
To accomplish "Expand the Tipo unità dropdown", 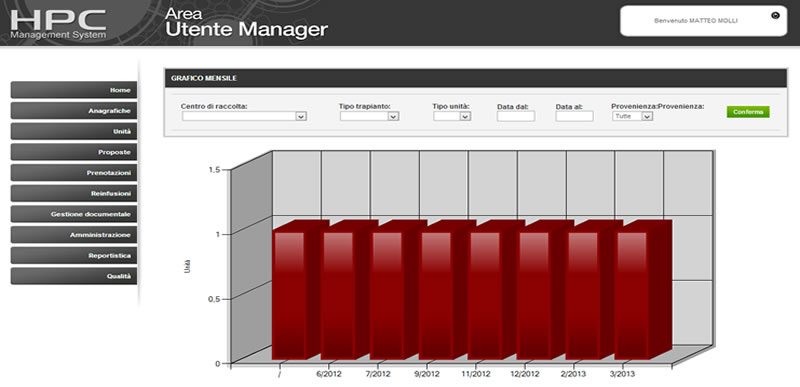I will (452, 116).
